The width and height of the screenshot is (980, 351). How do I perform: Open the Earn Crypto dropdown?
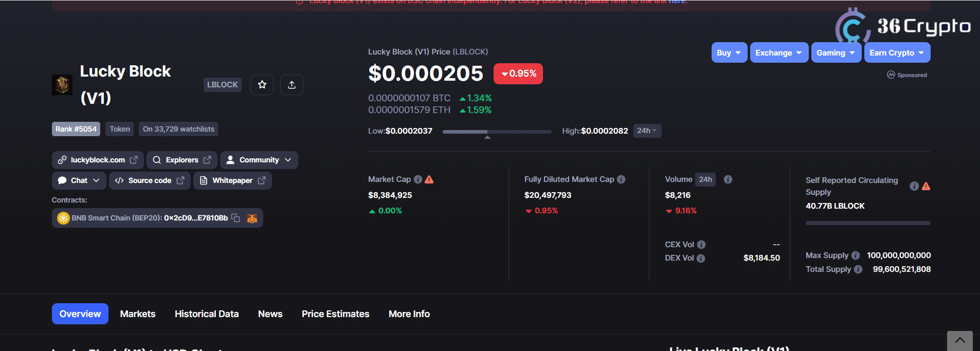tap(897, 52)
